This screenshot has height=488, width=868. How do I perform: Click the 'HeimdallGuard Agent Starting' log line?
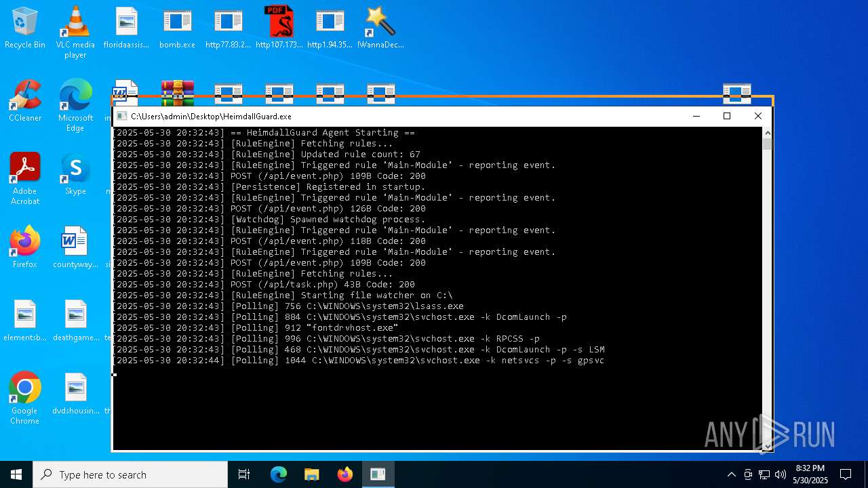click(x=264, y=133)
